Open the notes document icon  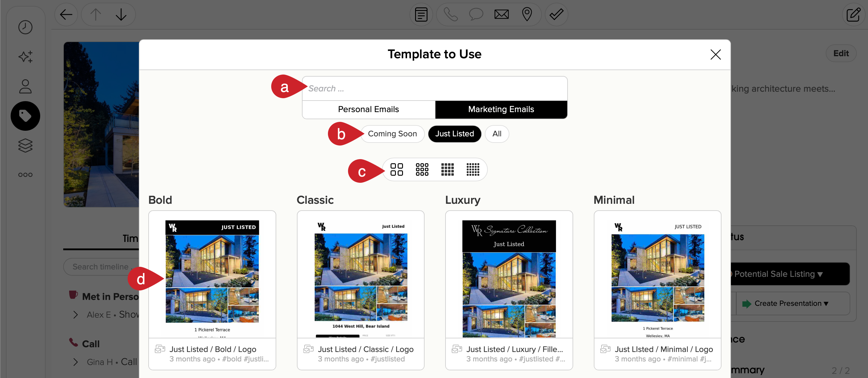click(x=421, y=14)
